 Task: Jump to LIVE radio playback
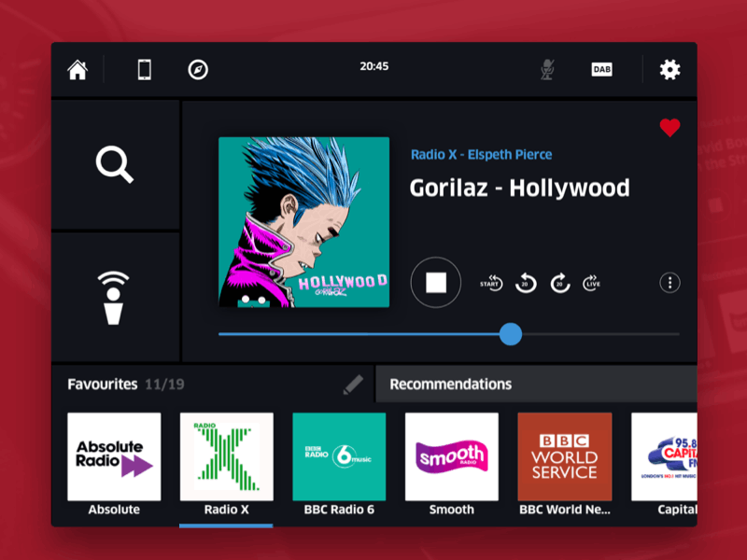click(592, 282)
